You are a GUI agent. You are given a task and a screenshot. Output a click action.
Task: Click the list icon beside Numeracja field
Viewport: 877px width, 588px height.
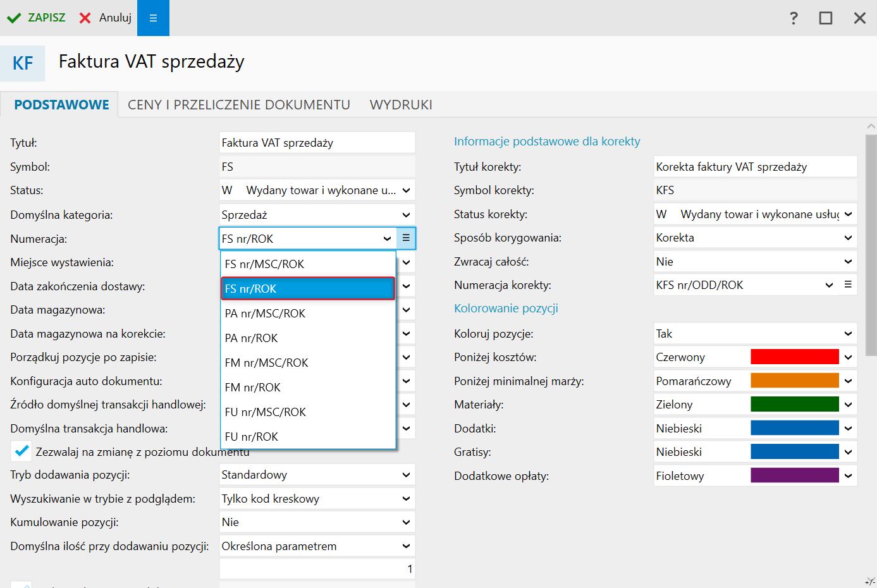point(406,238)
